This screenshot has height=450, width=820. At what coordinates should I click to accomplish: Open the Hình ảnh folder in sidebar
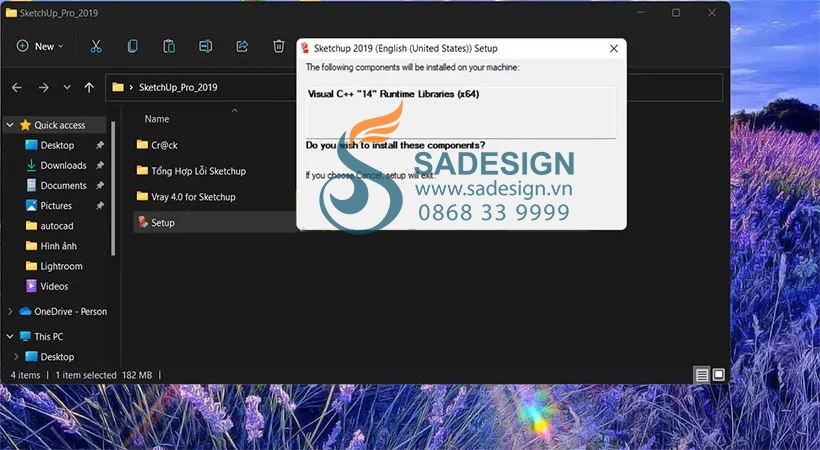tap(58, 246)
